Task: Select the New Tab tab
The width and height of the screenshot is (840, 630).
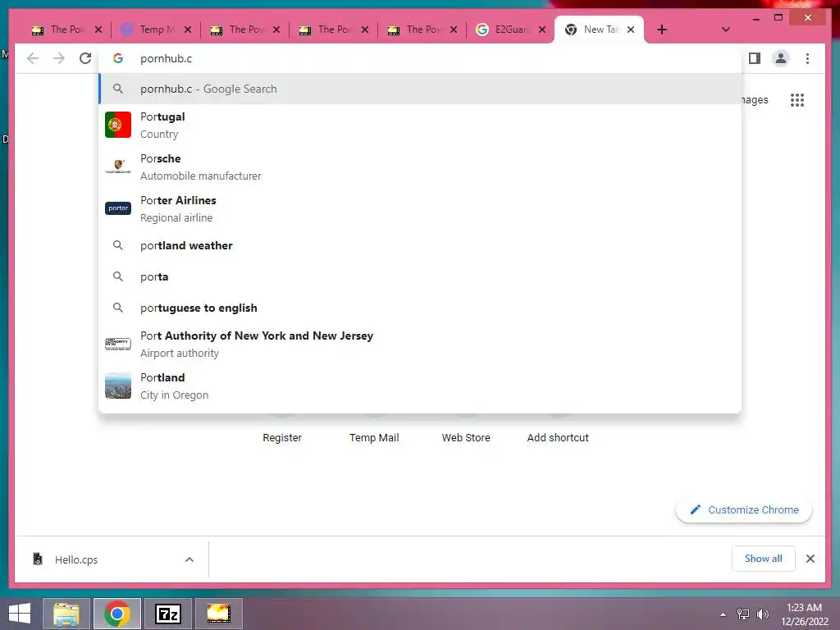Action: pos(599,30)
